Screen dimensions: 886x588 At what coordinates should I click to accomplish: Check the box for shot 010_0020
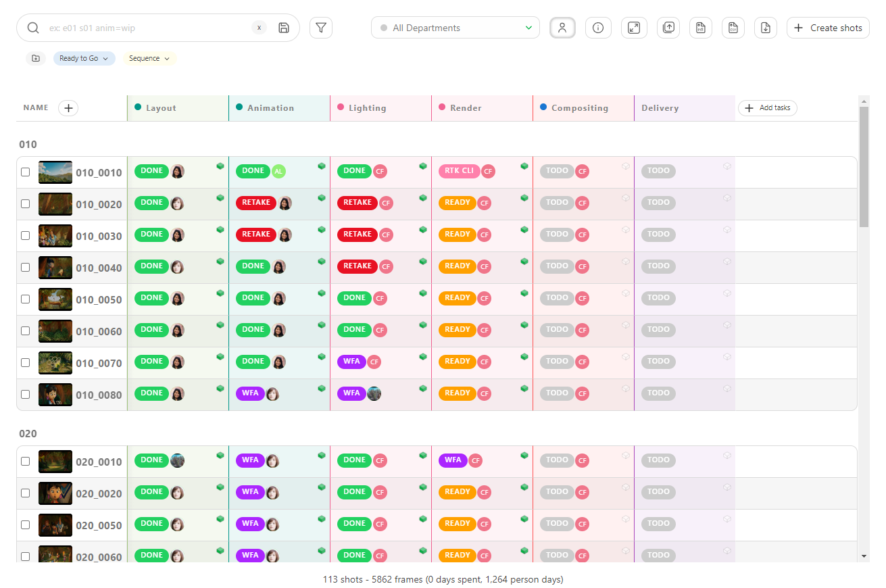(26, 203)
